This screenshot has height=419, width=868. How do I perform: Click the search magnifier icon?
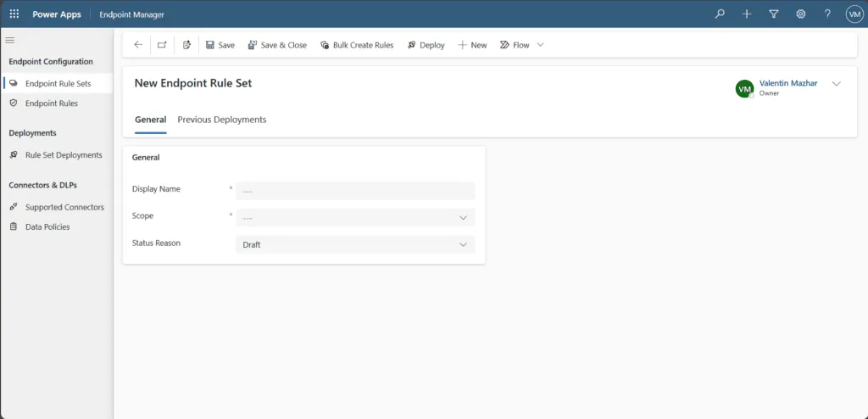click(720, 14)
